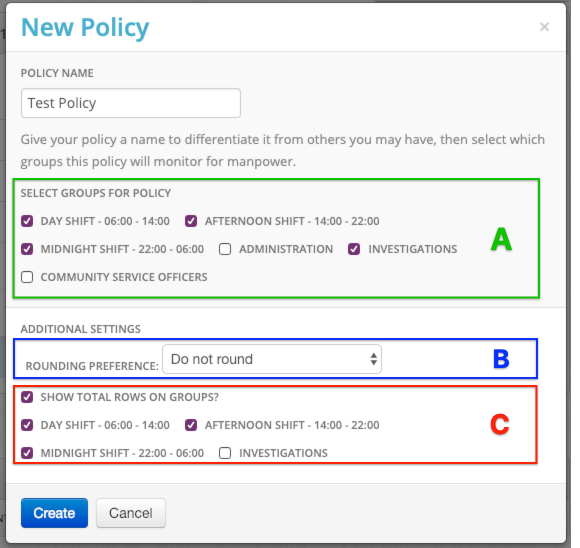Uncheck Midnight Shift under Show Total Rows

(x=27, y=453)
